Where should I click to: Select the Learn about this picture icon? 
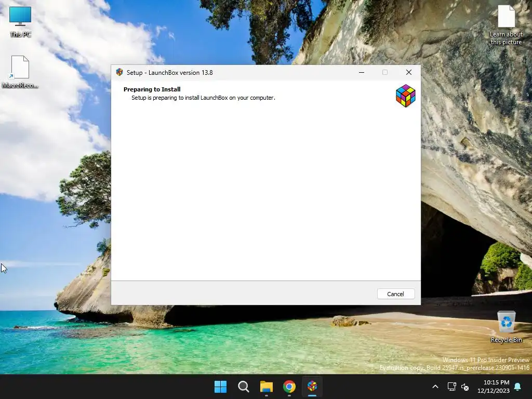pyautogui.click(x=506, y=25)
